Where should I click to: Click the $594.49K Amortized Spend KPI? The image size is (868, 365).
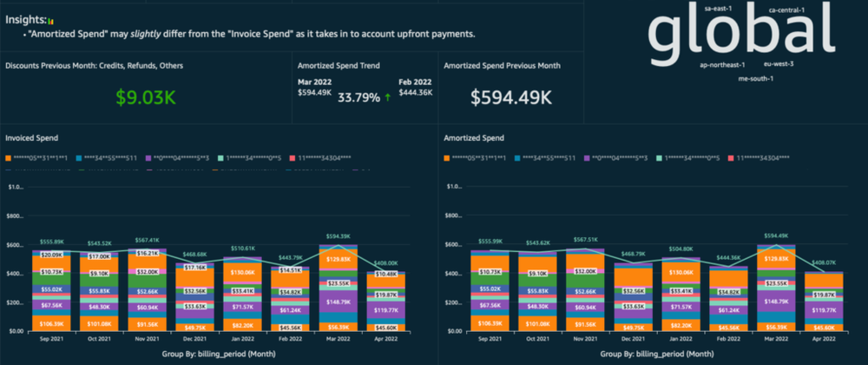click(x=511, y=97)
